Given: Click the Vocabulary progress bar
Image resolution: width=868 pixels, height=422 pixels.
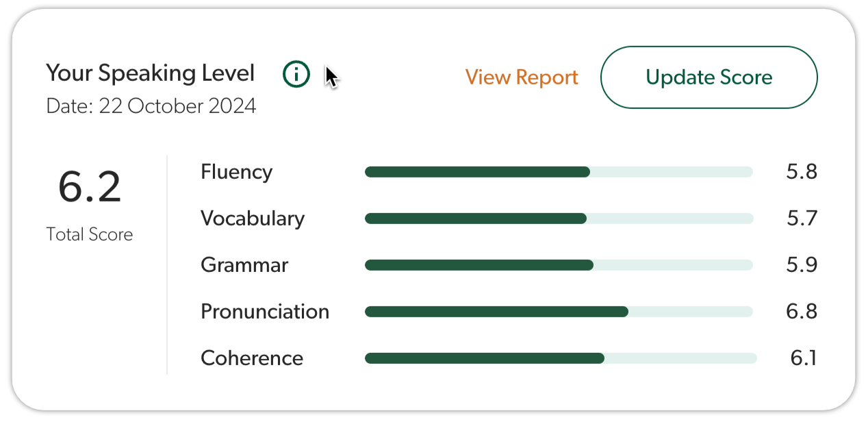Looking at the screenshot, I should pyautogui.click(x=559, y=219).
